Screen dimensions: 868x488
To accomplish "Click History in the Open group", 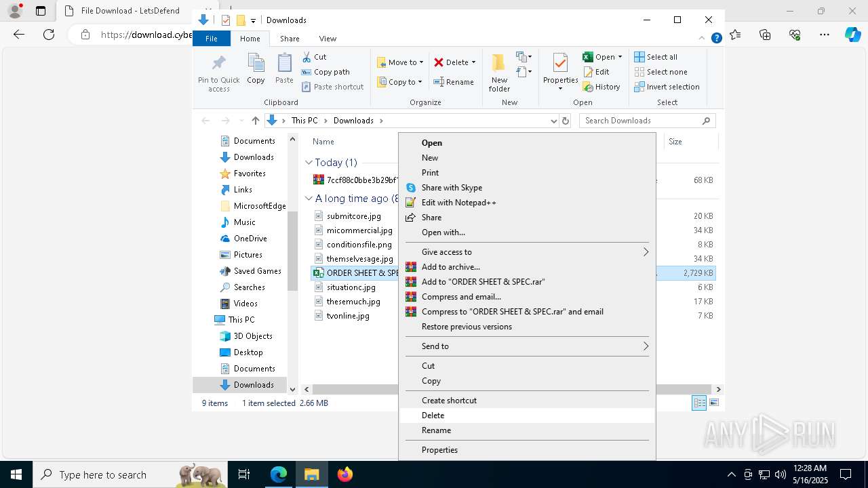I will click(601, 87).
